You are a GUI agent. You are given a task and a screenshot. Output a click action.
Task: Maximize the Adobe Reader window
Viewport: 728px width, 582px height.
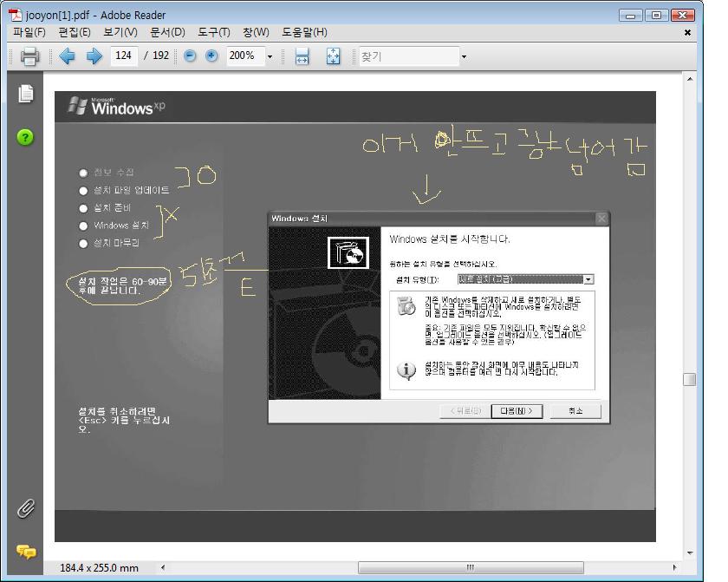click(657, 16)
